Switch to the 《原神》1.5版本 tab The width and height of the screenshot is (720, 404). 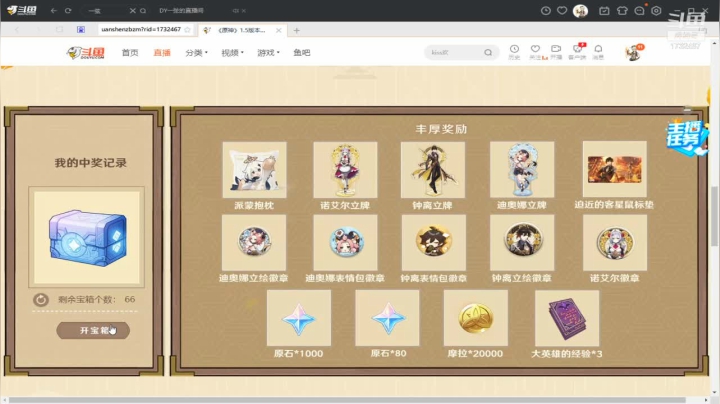click(x=242, y=30)
